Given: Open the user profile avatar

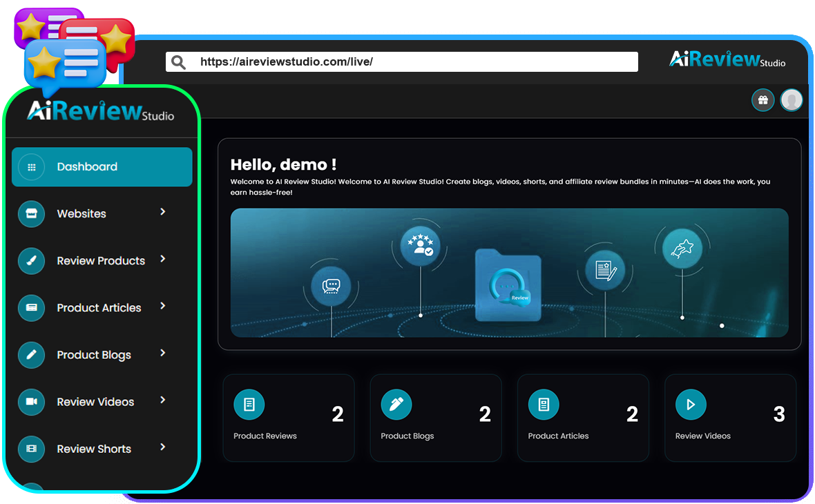Looking at the screenshot, I should tap(792, 100).
